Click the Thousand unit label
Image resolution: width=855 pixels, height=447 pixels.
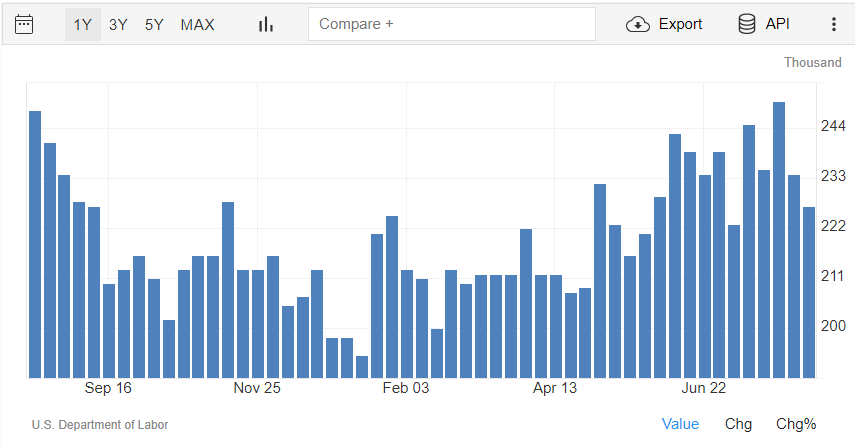click(812, 63)
